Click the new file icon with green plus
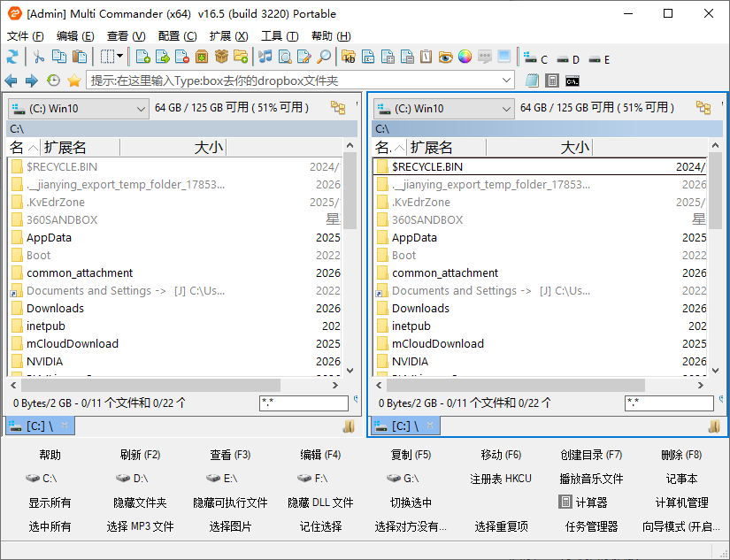 click(142, 57)
